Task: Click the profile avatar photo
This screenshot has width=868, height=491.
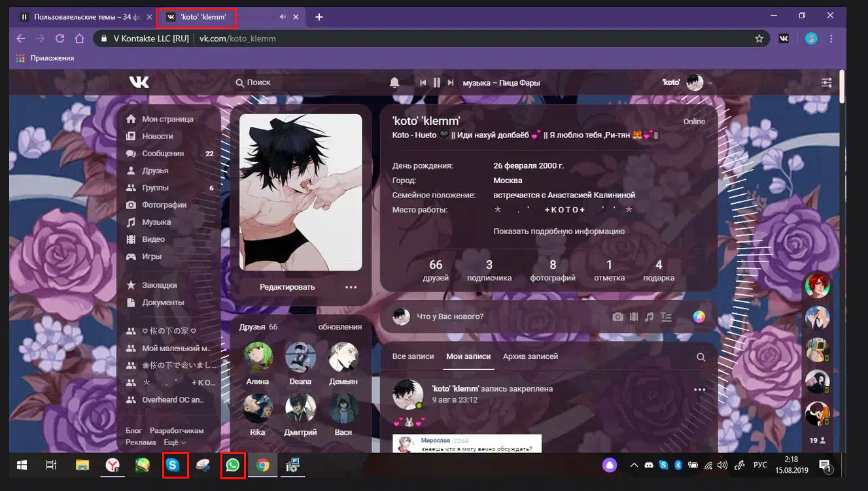Action: pyautogui.click(x=301, y=192)
